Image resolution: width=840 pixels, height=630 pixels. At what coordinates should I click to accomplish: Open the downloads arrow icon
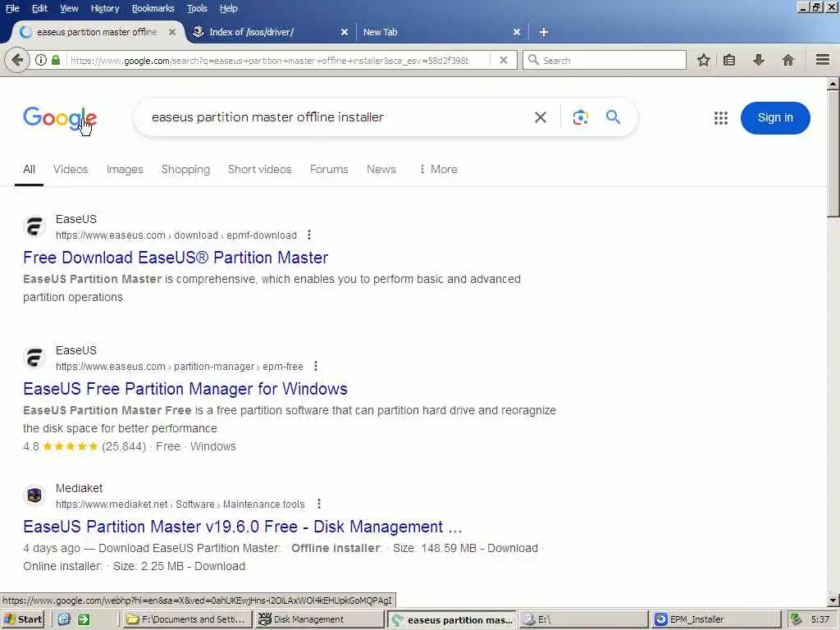click(x=759, y=60)
